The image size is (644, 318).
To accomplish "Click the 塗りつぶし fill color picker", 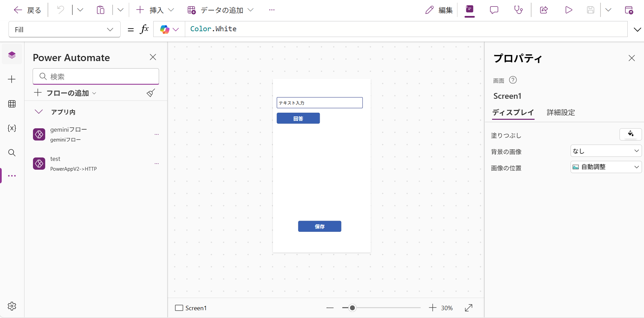I will point(630,134).
